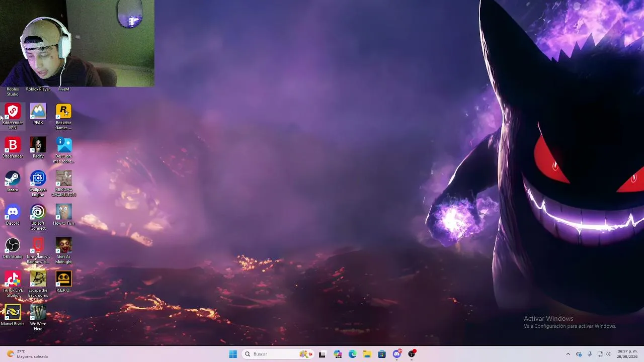
Task: Open the volume speaker tray icon
Action: [608, 354]
